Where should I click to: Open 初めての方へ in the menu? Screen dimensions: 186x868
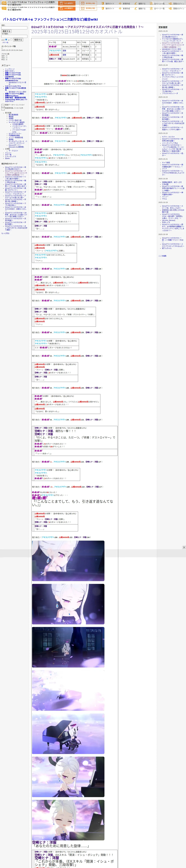click(x=10, y=71)
